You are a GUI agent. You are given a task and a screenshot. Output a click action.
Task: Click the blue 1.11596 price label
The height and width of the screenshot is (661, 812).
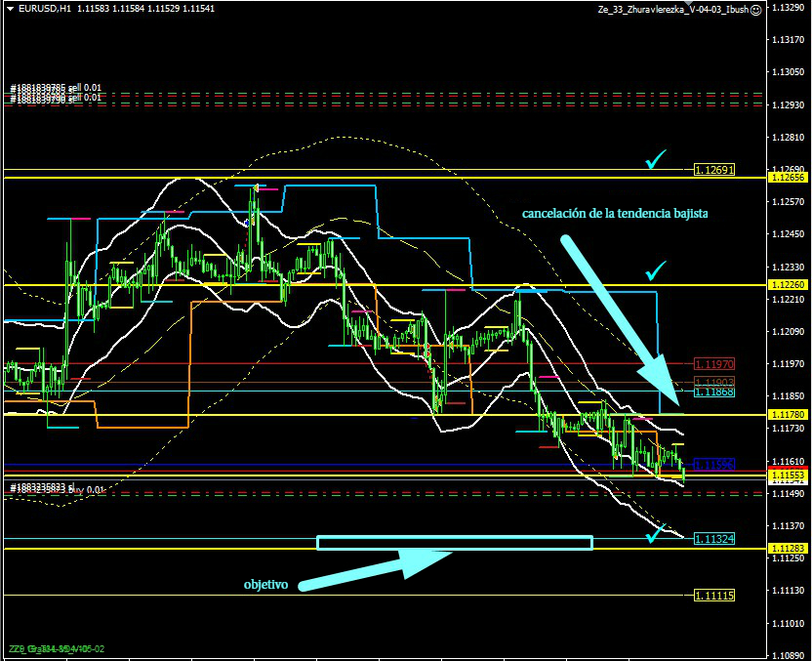713,464
